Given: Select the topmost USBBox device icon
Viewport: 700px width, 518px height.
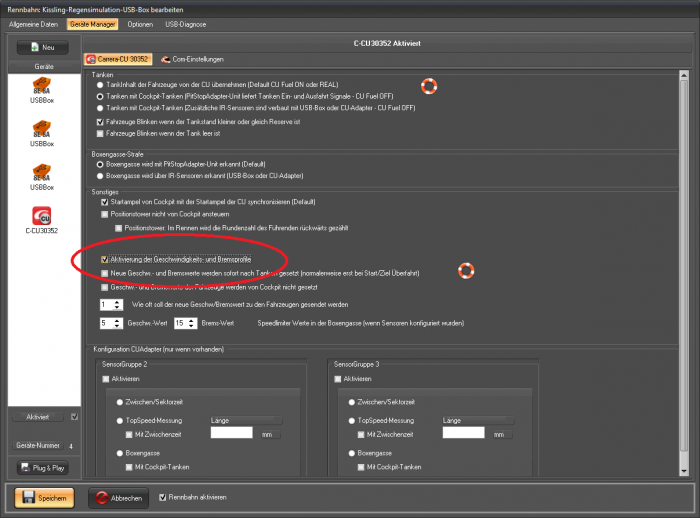Looking at the screenshot, I should click(42, 88).
